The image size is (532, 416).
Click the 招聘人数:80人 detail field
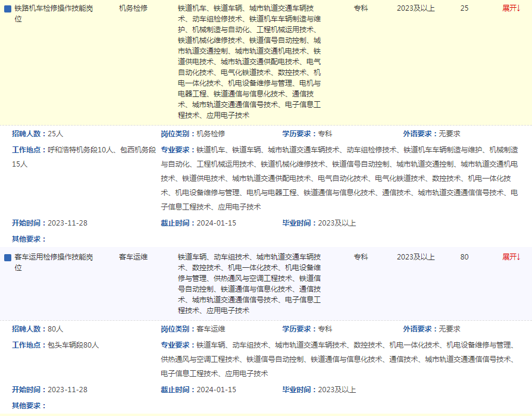[x=37, y=329]
